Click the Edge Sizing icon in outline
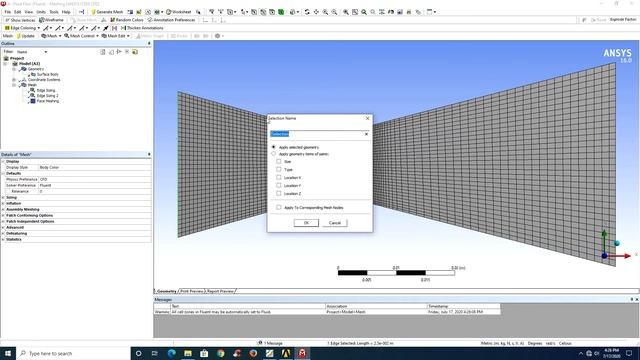This screenshot has width=640, height=360. pyautogui.click(x=32, y=90)
